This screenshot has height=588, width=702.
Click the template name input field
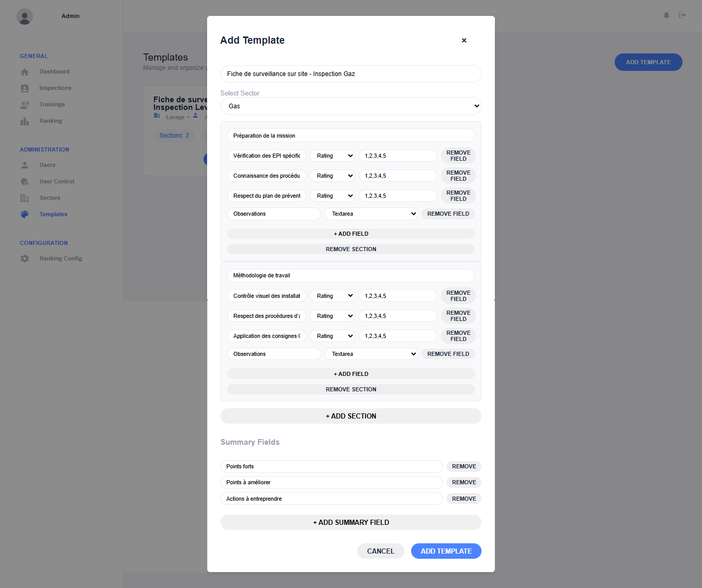[x=350, y=74]
